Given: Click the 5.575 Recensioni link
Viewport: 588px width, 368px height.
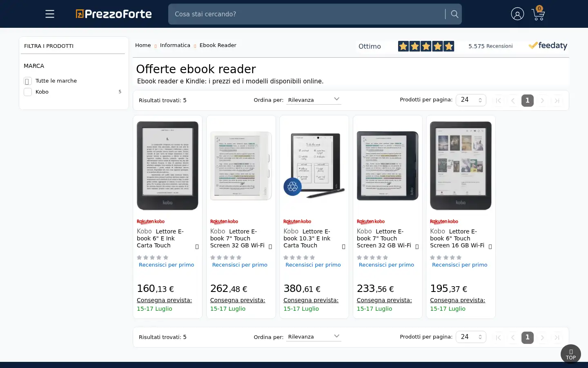Looking at the screenshot, I should 490,46.
